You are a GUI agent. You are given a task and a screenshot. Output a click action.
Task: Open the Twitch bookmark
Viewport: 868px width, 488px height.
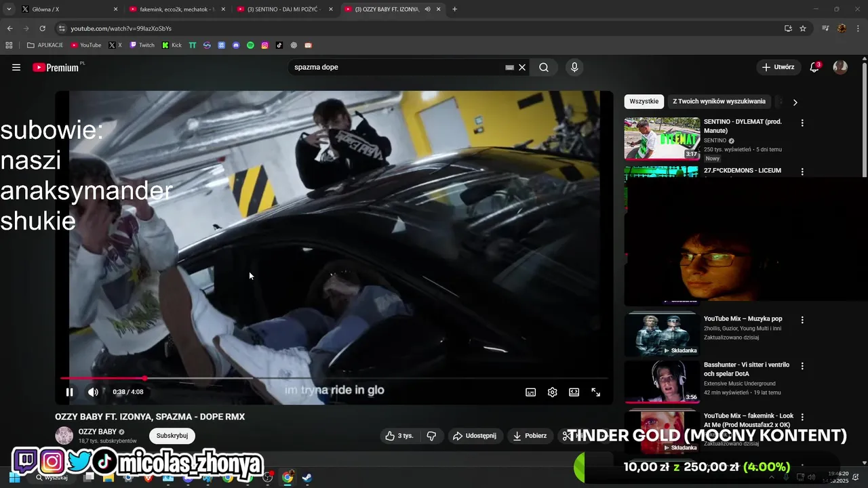142,45
